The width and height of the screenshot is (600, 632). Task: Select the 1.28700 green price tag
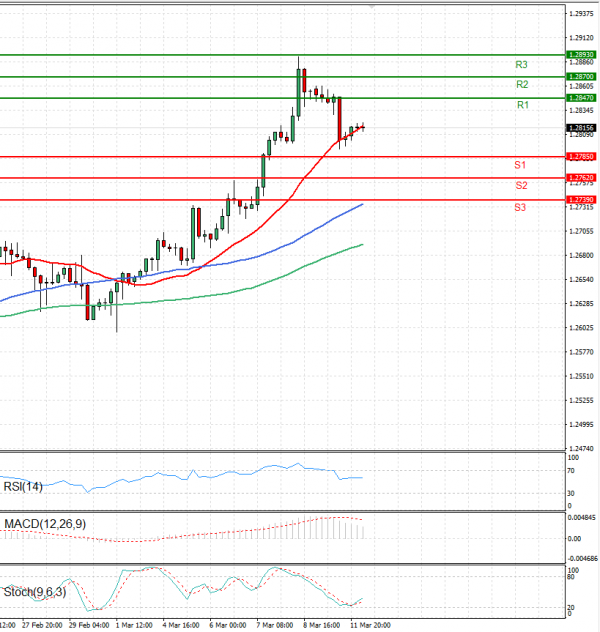click(x=581, y=76)
